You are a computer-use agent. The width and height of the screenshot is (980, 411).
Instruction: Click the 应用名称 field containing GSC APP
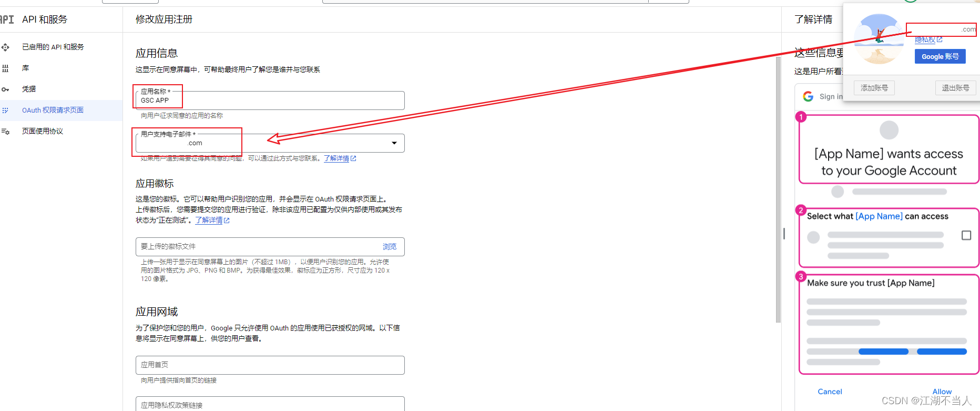coord(270,101)
